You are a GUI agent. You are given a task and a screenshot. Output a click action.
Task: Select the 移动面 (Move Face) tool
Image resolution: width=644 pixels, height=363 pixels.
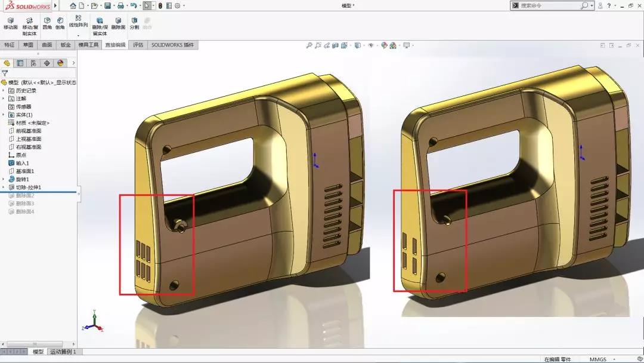click(10, 23)
